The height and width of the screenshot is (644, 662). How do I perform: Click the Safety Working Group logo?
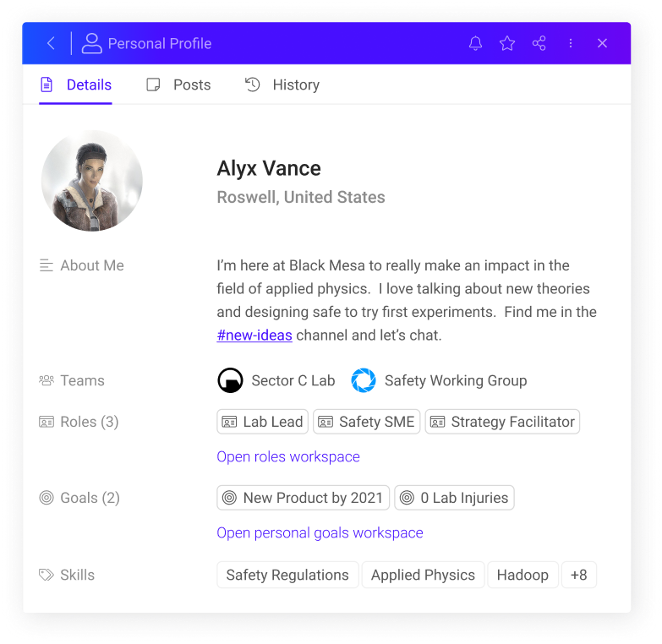(364, 380)
